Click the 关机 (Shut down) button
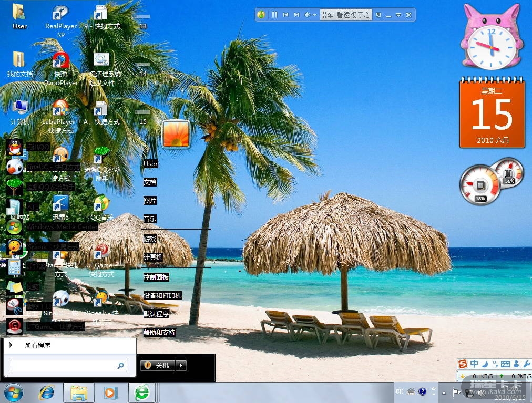Image resolution: width=532 pixels, height=403 pixels. [158, 365]
